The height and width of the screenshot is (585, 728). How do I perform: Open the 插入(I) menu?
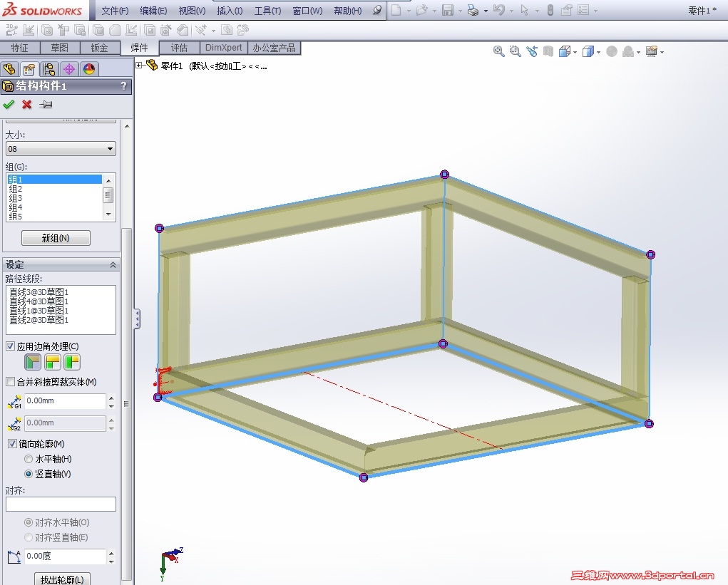click(230, 10)
